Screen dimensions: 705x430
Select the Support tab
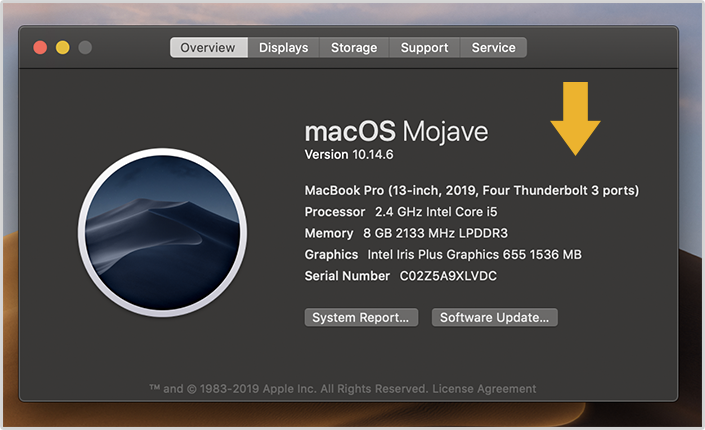point(424,47)
